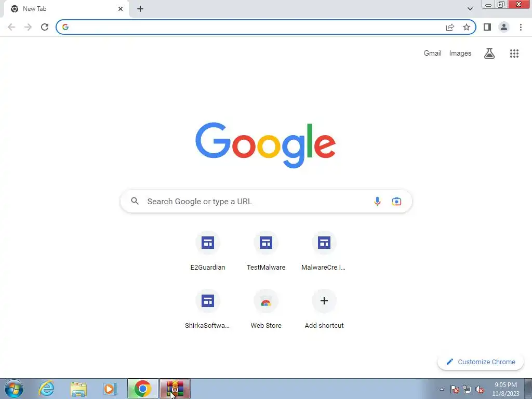532x399 pixels.
Task: Expand the tab search chevron
Action: point(470,9)
